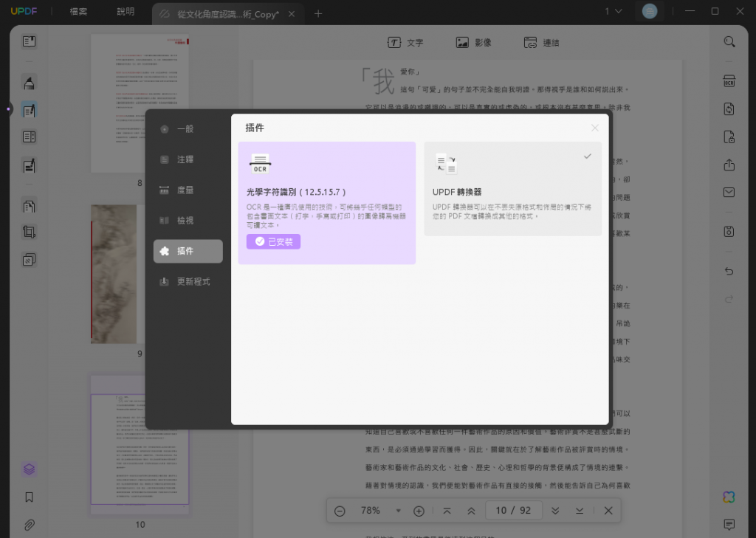Open the window count dropdown labeled 1
The width and height of the screenshot is (756, 538).
(614, 11)
